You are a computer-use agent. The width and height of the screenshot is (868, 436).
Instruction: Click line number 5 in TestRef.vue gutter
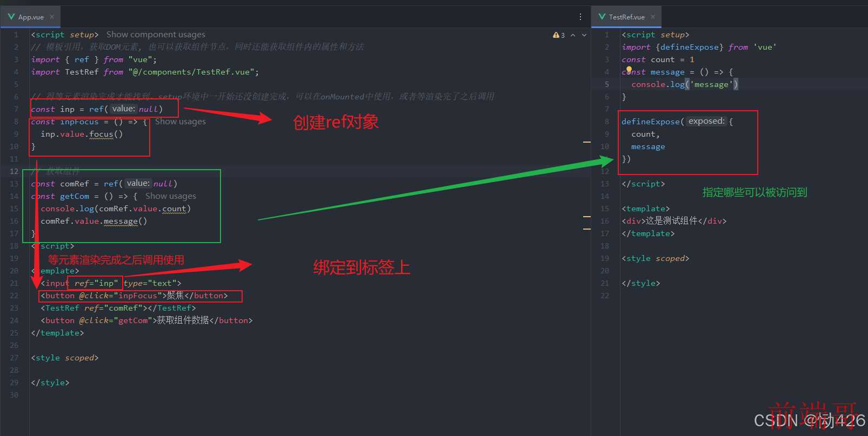click(x=607, y=84)
